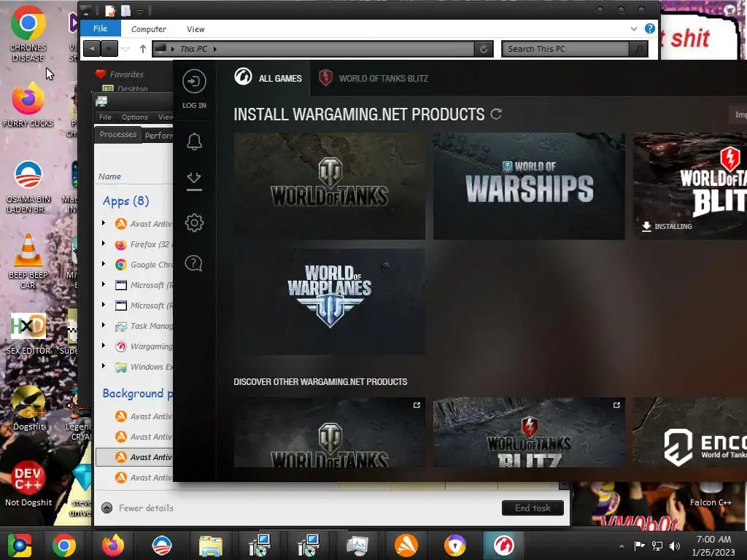Click the Name column header in Task Manager

point(109,176)
